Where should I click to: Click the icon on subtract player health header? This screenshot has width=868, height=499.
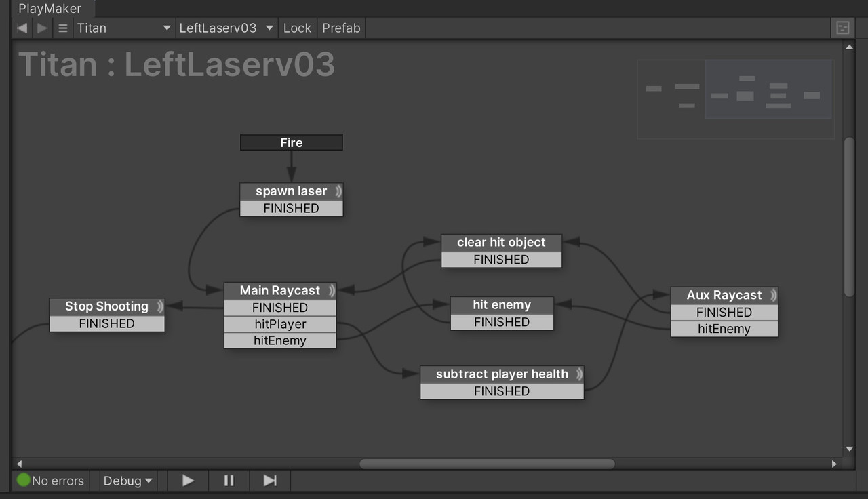pyautogui.click(x=579, y=374)
